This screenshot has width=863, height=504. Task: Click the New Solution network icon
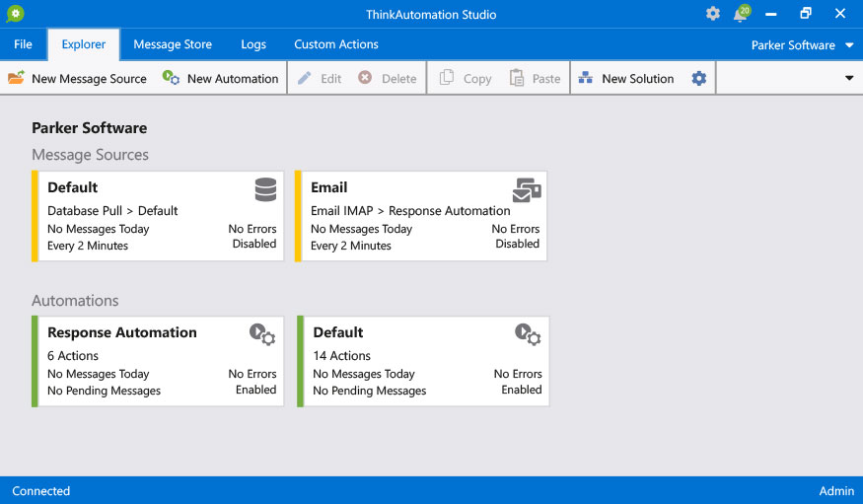586,78
